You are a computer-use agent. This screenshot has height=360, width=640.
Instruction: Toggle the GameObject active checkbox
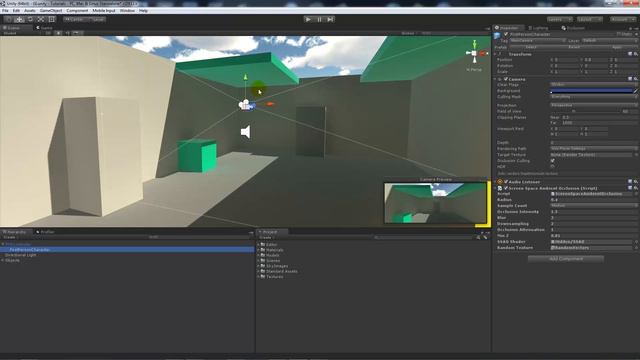pos(506,34)
